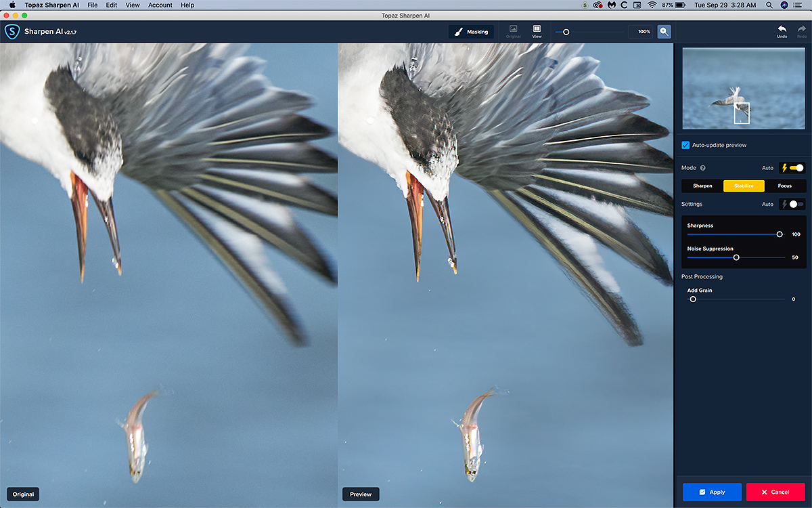The height and width of the screenshot is (508, 812).
Task: Click the Topaz Sharpen AI logo
Action: 12,31
